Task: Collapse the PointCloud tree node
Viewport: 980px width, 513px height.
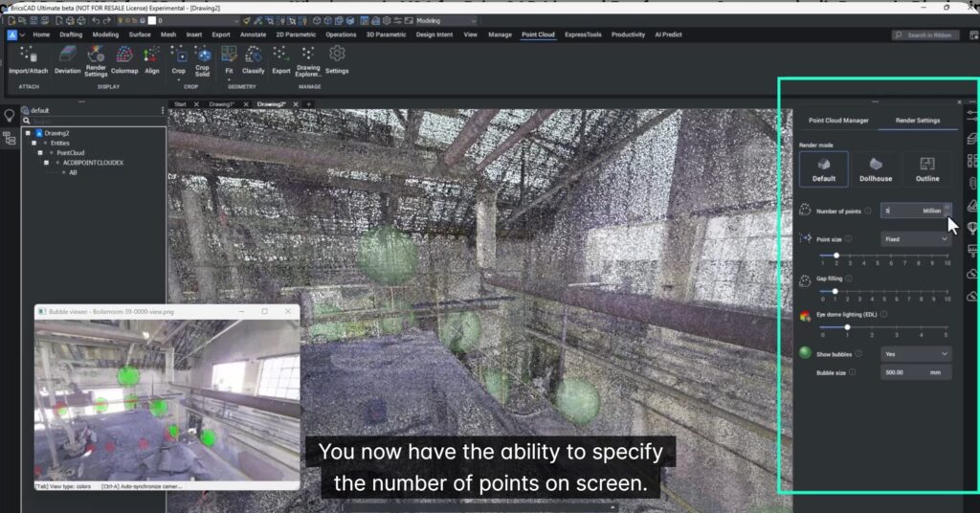Action: 40,153
